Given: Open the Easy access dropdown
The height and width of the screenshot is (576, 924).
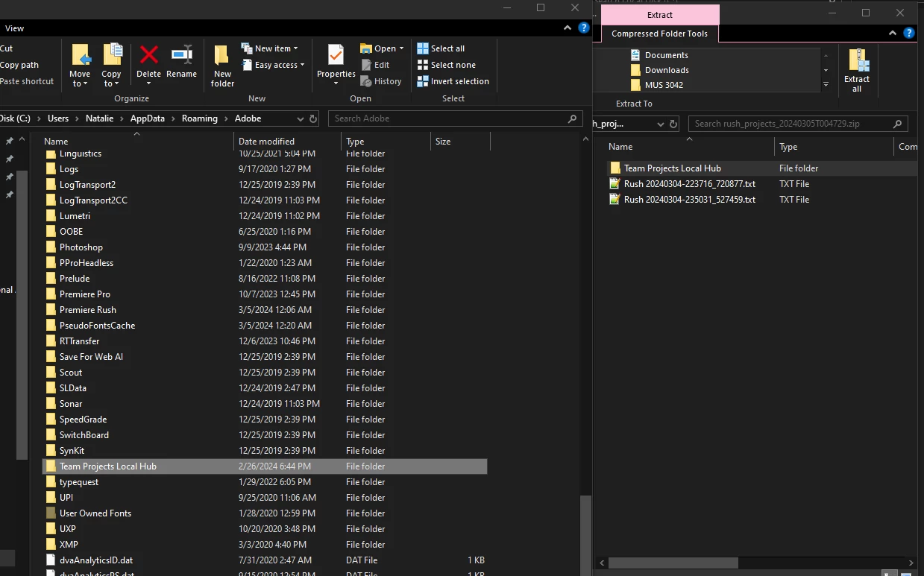Looking at the screenshot, I should pyautogui.click(x=273, y=65).
